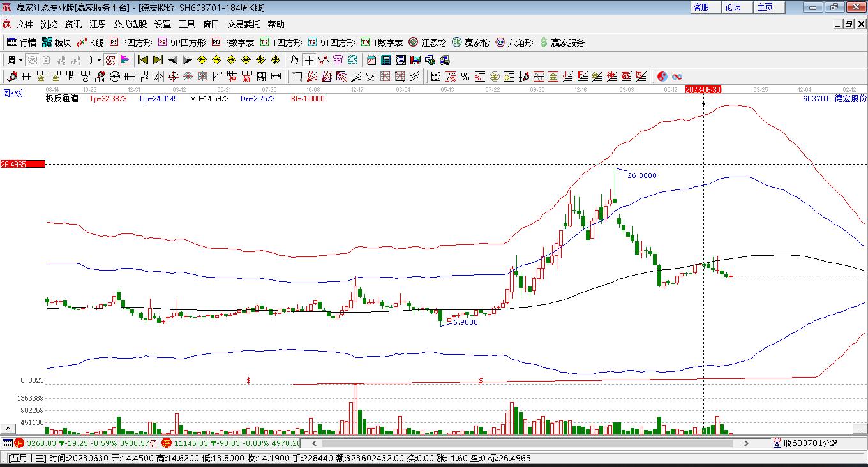Expand the volume panel up arrow
Screen dimensions: 868x467
8,429
